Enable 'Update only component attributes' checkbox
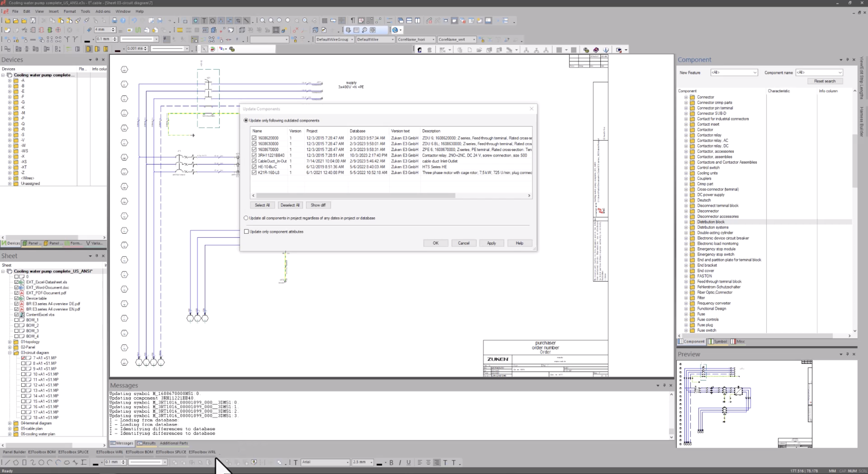868x474 pixels. (246, 232)
